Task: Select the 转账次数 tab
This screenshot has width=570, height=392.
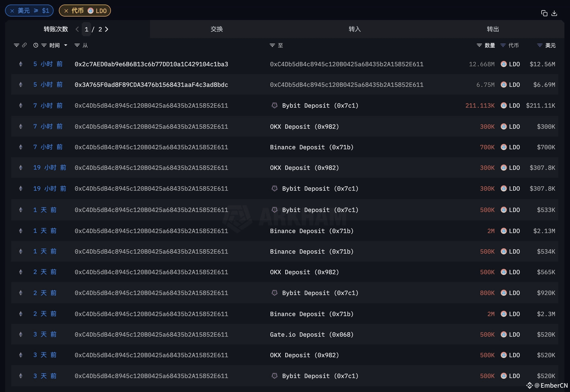Action: (x=56, y=29)
